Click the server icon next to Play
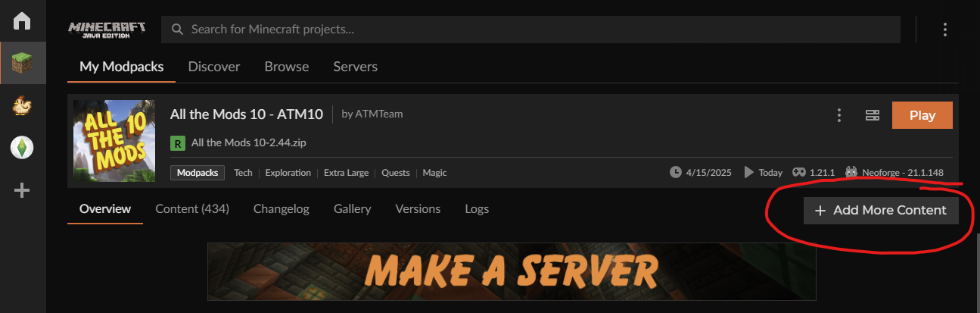This screenshot has height=313, width=980. pos(873,115)
